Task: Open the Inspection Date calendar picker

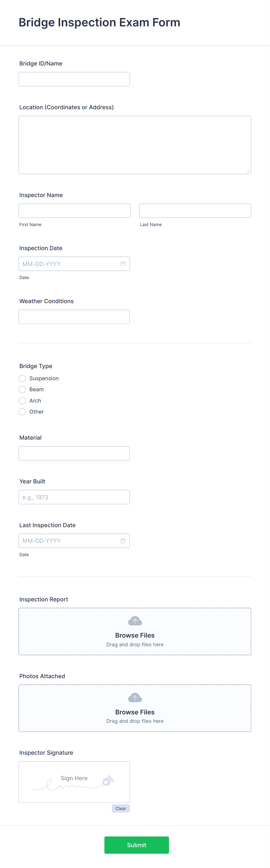Action: point(123,264)
